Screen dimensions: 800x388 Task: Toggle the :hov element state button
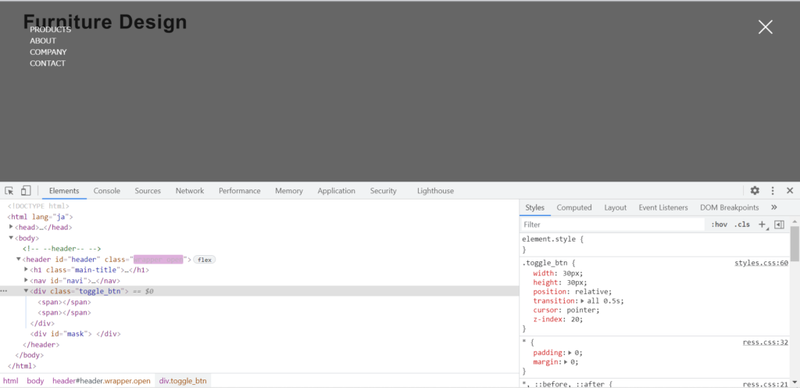pyautogui.click(x=719, y=225)
